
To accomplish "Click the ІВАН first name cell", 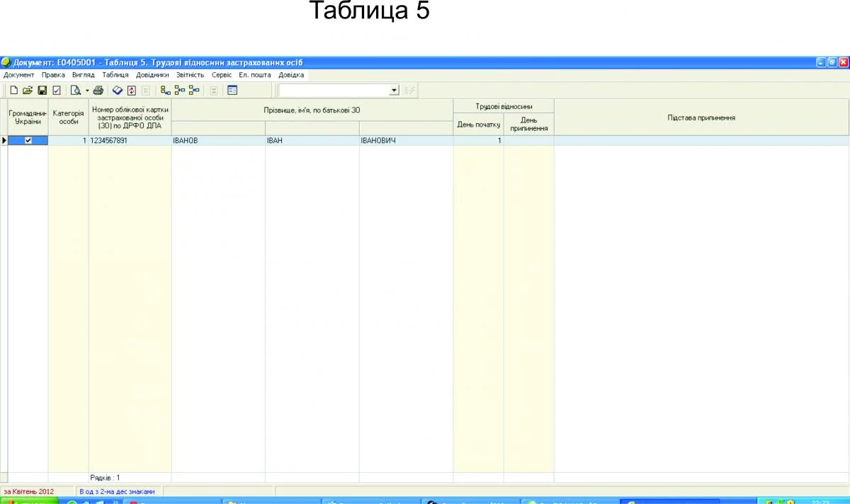I will pos(312,140).
